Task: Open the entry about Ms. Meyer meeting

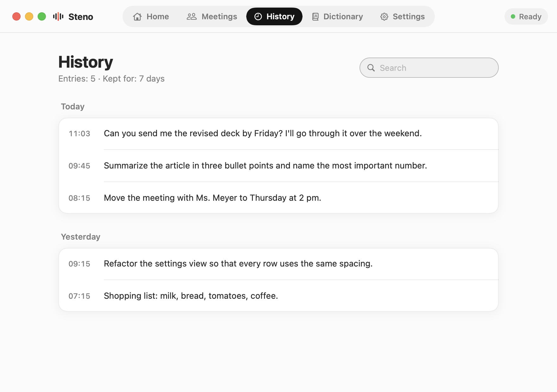Action: [x=278, y=198]
